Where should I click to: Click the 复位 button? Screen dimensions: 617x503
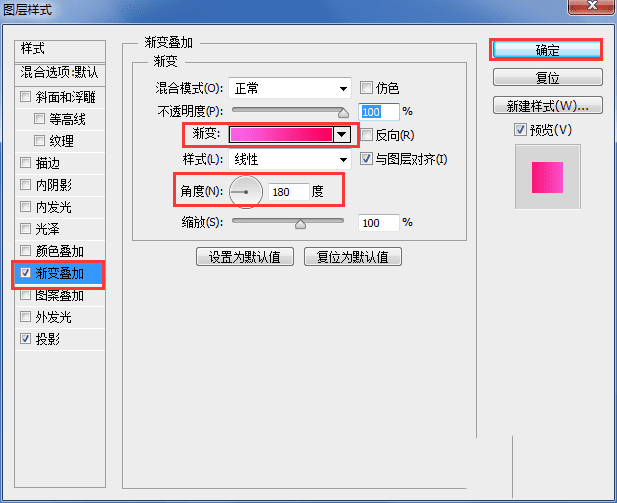coord(547,77)
